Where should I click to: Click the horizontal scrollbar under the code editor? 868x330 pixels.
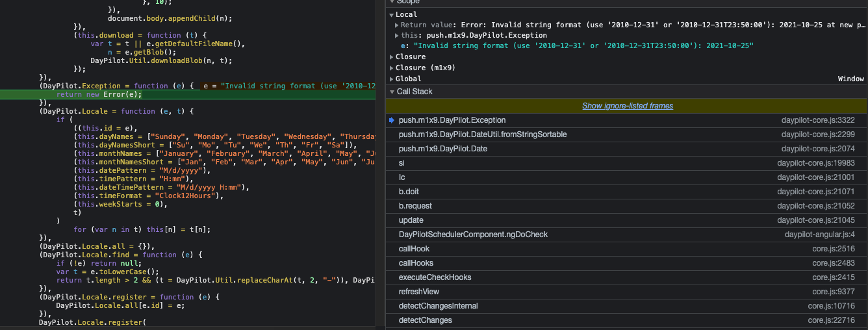click(188, 327)
